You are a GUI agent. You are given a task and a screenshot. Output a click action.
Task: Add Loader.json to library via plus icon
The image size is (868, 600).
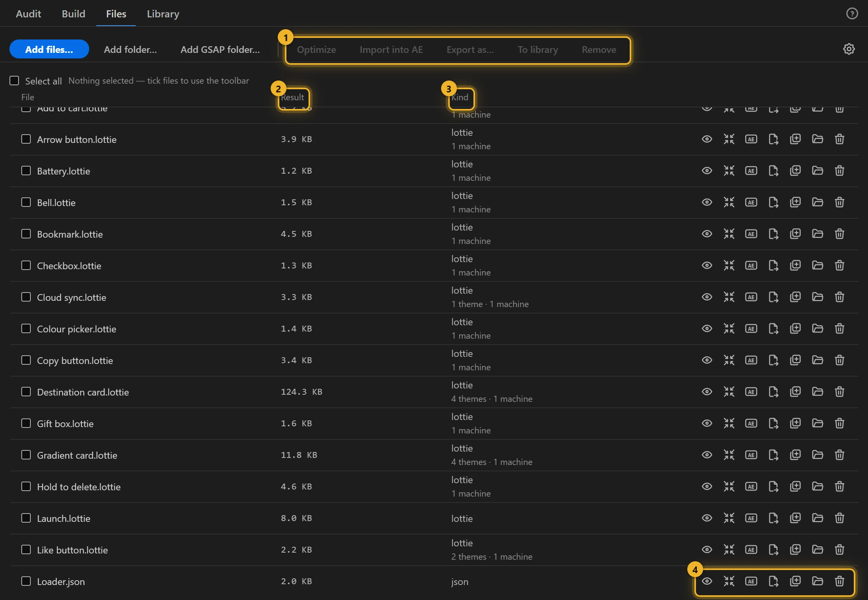795,581
